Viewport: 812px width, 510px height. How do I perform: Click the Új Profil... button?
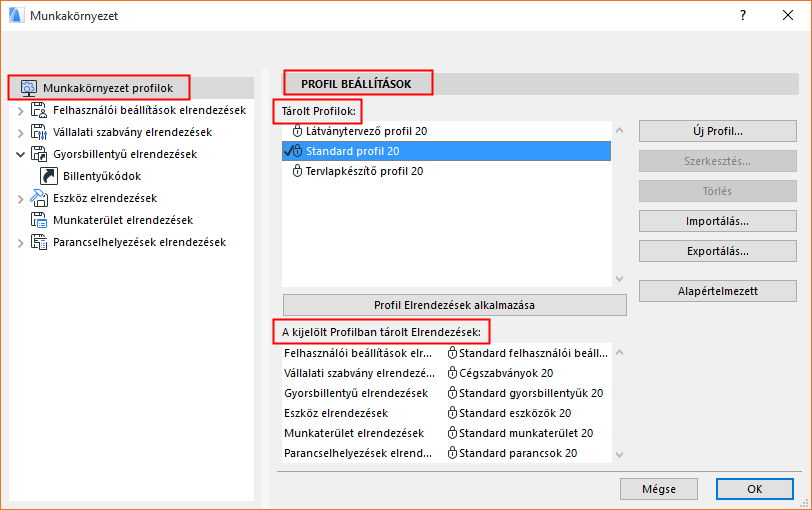pos(710,131)
